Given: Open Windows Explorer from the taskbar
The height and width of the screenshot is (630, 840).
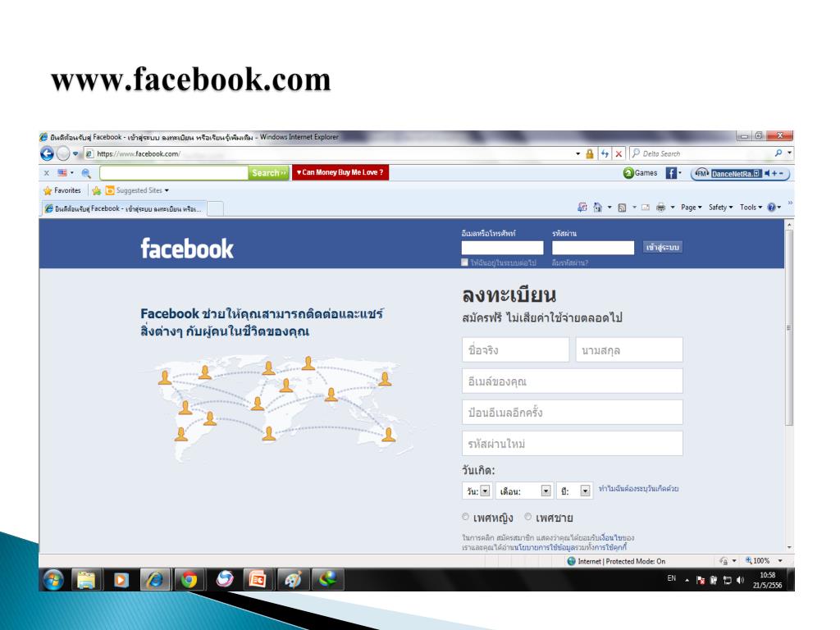Looking at the screenshot, I should (x=85, y=580).
